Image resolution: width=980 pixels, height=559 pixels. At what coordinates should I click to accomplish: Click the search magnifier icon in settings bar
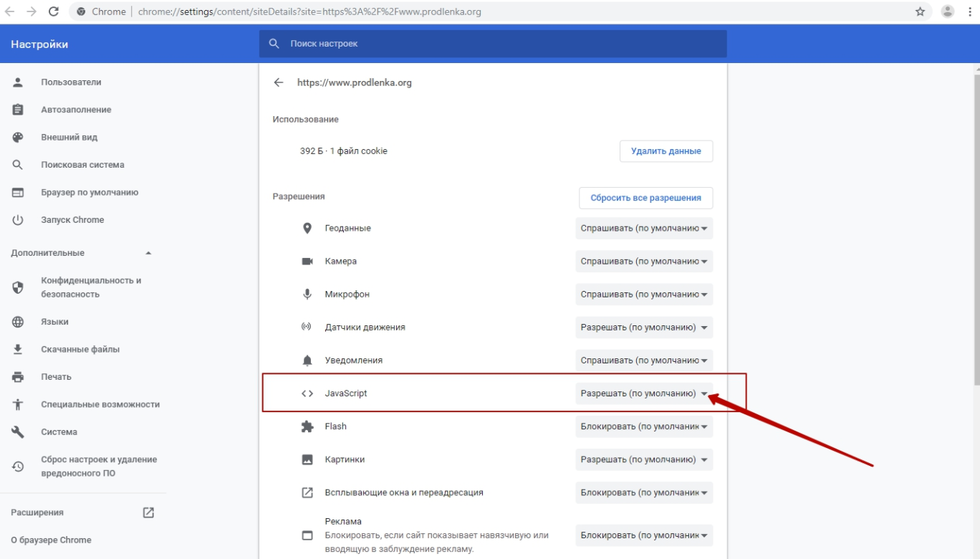point(274,44)
